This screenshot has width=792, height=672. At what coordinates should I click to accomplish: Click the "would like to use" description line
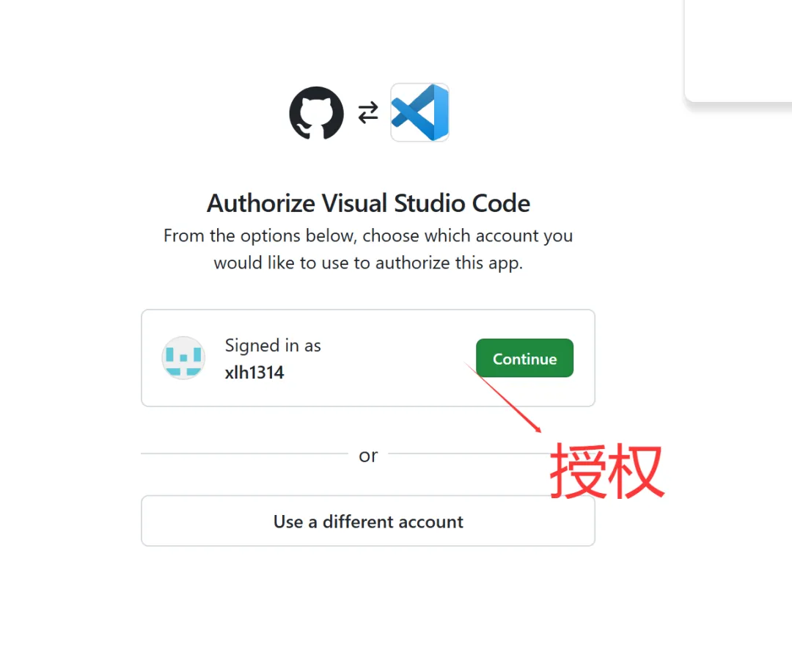pyautogui.click(x=368, y=263)
